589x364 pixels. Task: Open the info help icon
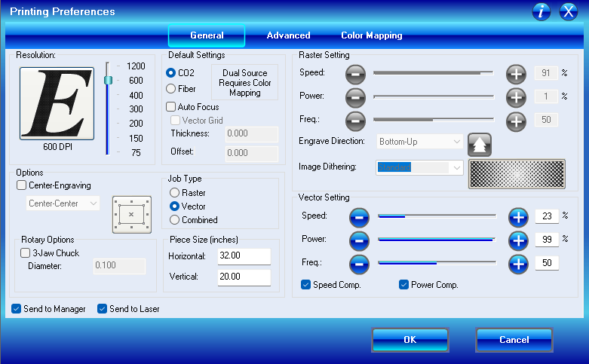pyautogui.click(x=541, y=11)
